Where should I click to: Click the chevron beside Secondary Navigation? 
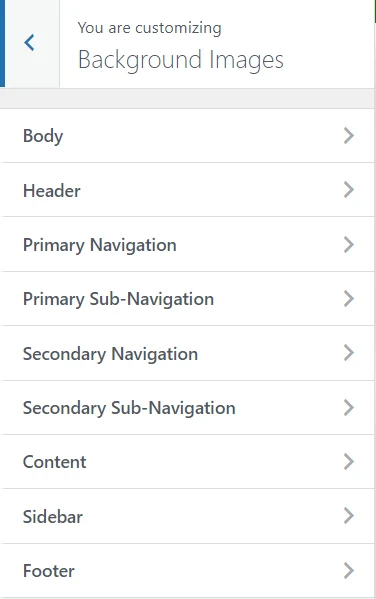tap(349, 353)
